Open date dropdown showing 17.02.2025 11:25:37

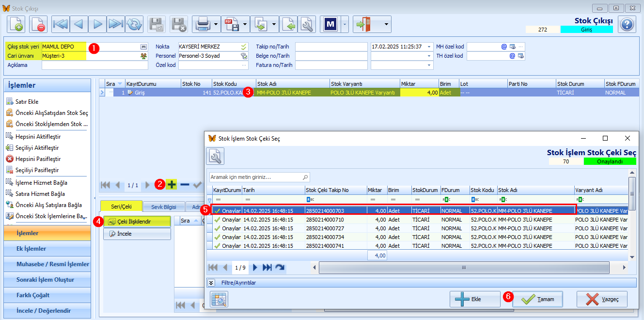click(x=429, y=47)
